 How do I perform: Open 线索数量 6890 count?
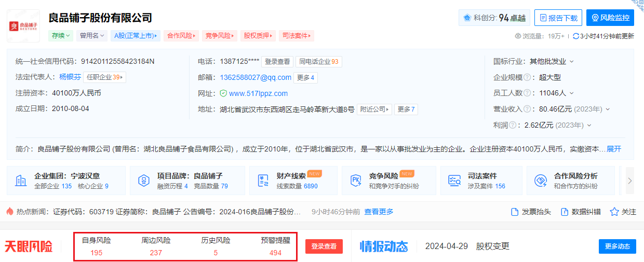point(297,186)
